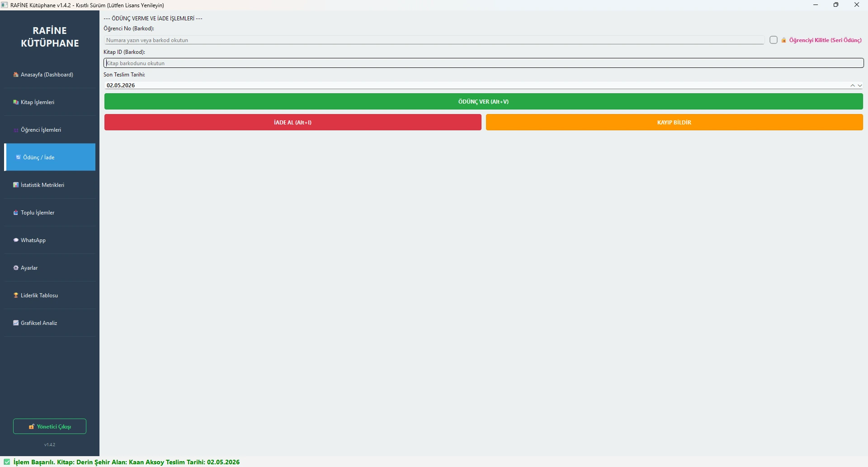Click the Öğrenci İşlemleri people icon
This screenshot has width=868, height=467.
[x=16, y=130]
